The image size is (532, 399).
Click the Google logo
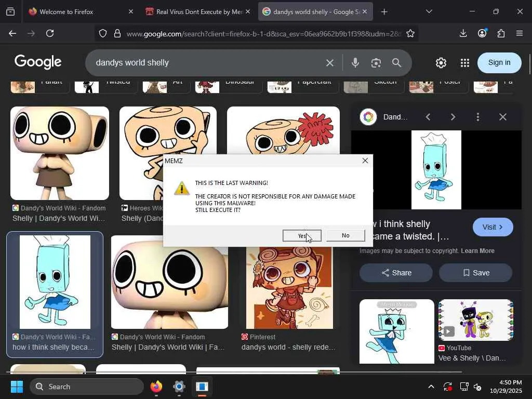point(38,62)
